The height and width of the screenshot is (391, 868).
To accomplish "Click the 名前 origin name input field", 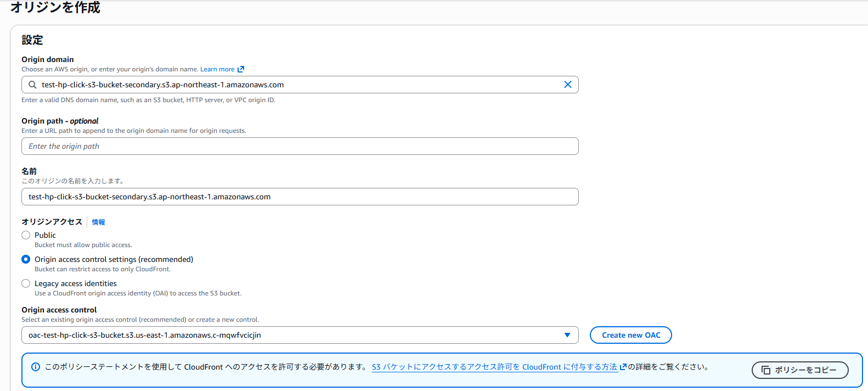I will point(300,197).
